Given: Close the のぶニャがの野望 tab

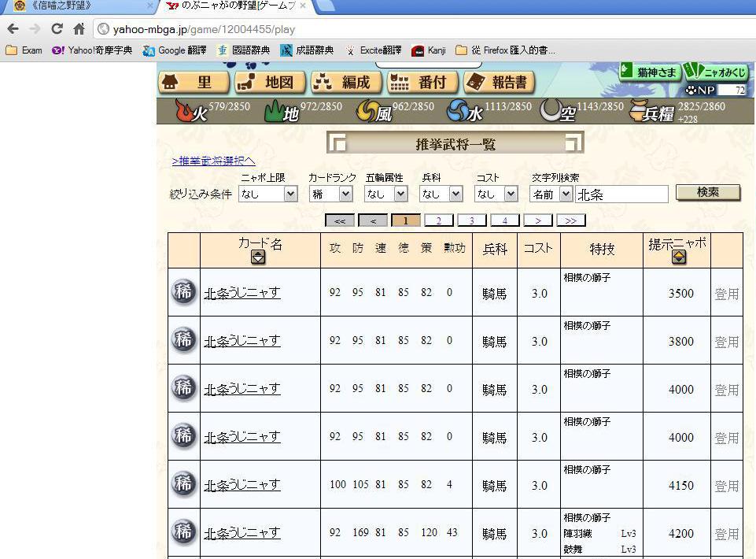Looking at the screenshot, I should 302,6.
